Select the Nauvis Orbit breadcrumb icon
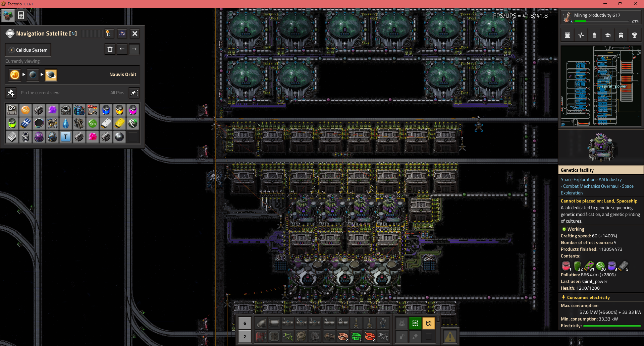This screenshot has height=346, width=644. tap(51, 75)
